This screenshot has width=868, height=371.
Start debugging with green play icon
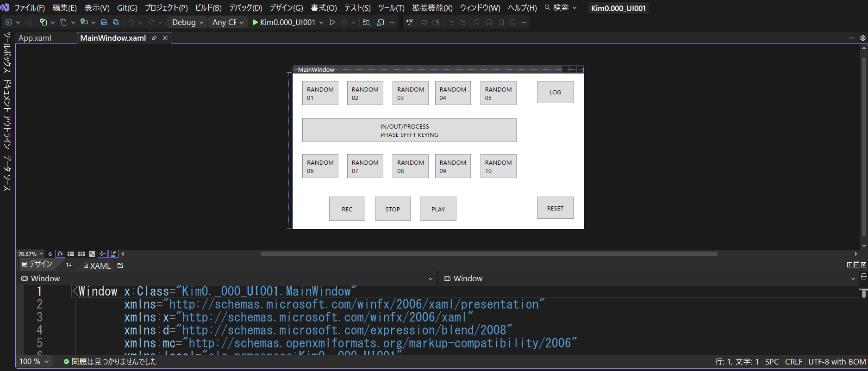255,22
